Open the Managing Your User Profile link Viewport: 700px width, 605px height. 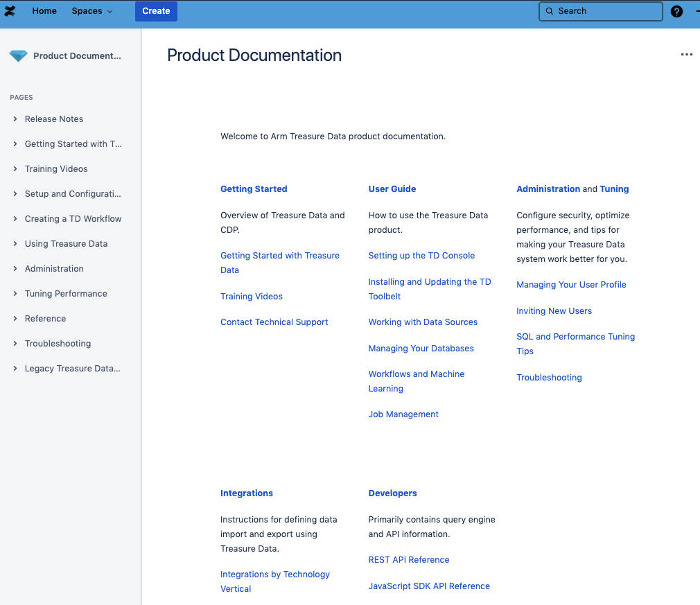pos(571,284)
